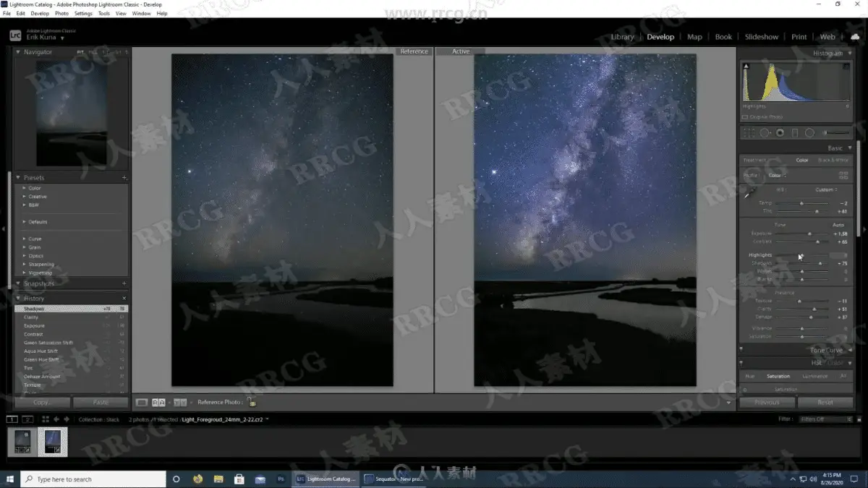The height and width of the screenshot is (488, 868).
Task: Go back with filmstrip left arrow
Action: [56, 419]
